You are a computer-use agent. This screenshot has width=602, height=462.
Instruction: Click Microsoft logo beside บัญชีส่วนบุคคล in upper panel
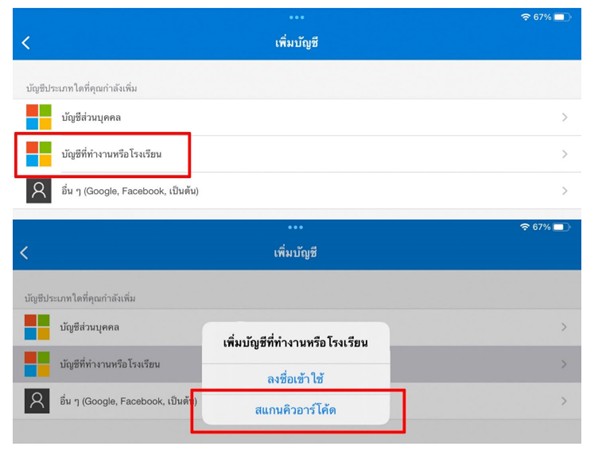click(x=38, y=117)
